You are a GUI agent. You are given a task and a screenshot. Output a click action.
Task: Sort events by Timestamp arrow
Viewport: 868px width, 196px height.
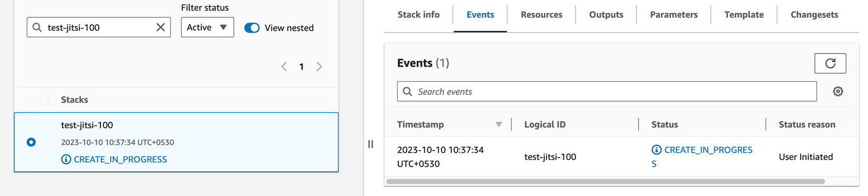[499, 125]
